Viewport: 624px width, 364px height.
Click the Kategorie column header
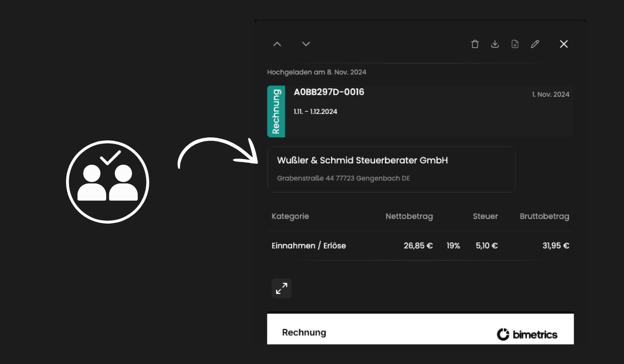[x=290, y=216]
